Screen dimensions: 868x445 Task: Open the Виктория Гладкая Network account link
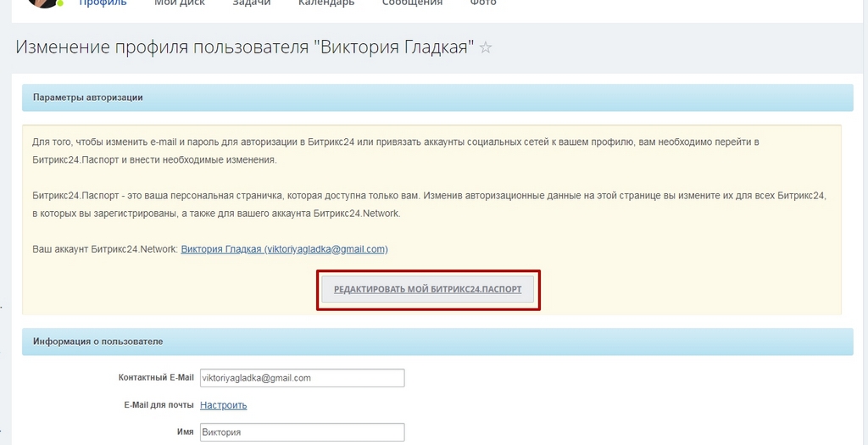click(285, 249)
